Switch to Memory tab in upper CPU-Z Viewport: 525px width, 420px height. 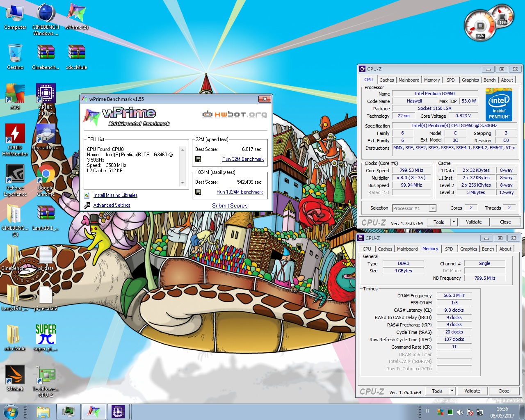(x=432, y=80)
